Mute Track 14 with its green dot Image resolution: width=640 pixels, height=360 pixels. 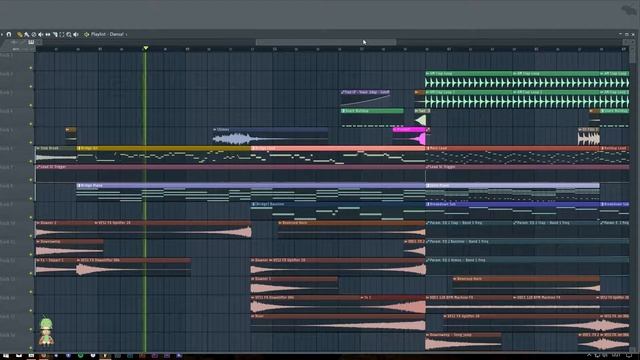click(31, 311)
